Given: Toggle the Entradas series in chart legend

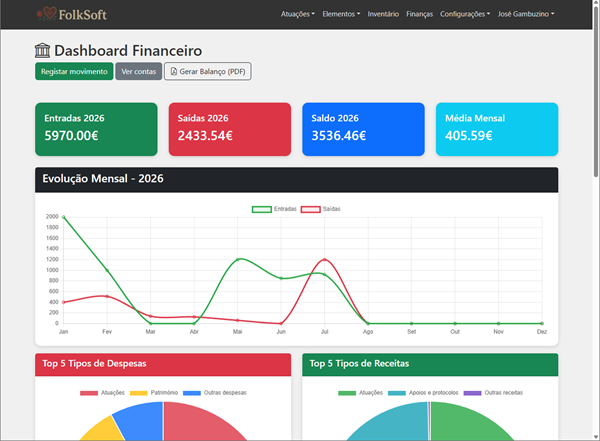Looking at the screenshot, I should click(x=274, y=209).
